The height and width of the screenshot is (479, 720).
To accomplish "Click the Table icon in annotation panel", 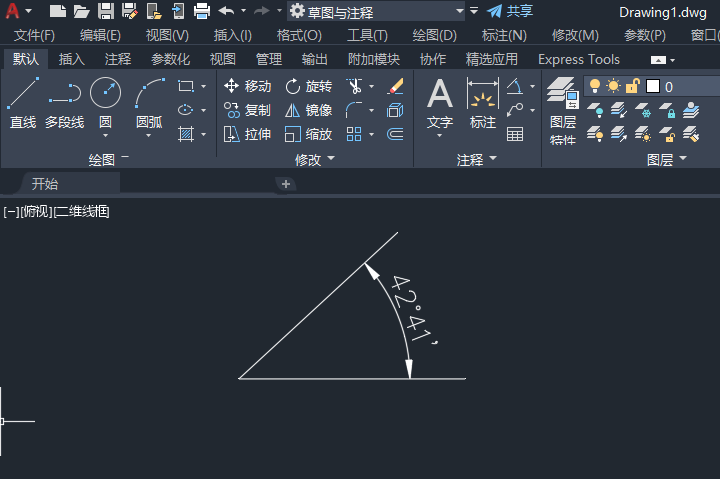I will pos(515,134).
